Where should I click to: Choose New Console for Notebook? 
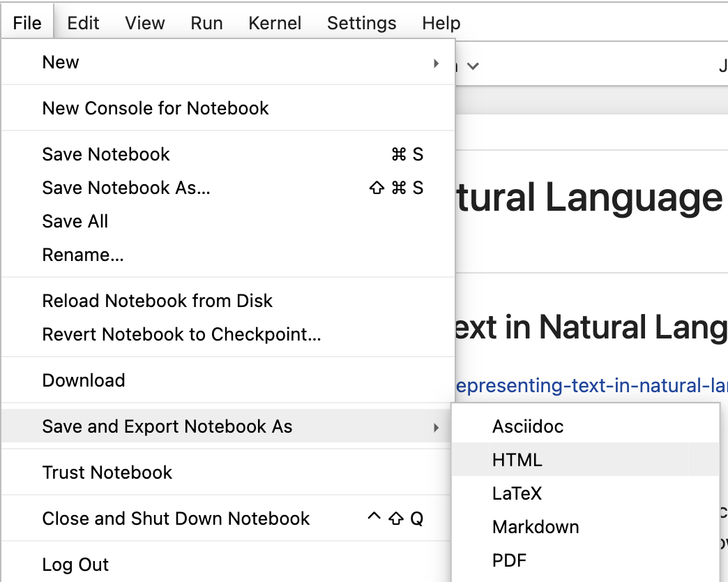tap(156, 108)
